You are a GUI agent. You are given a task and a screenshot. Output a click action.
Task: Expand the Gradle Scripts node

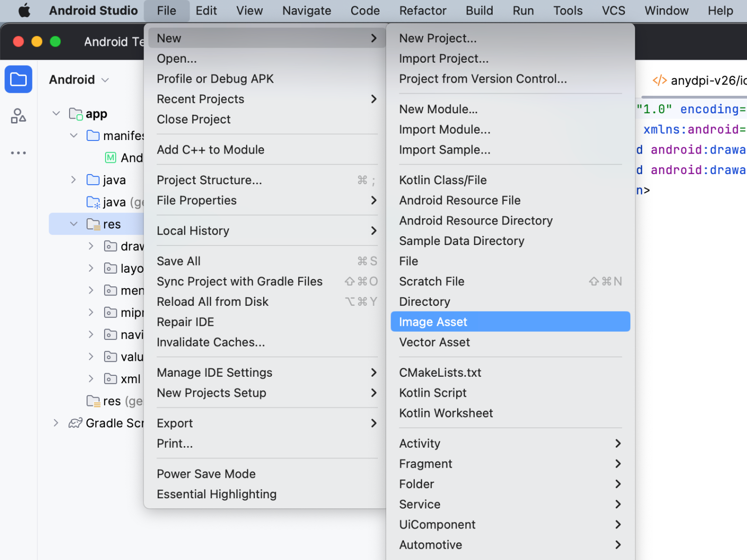click(x=56, y=423)
